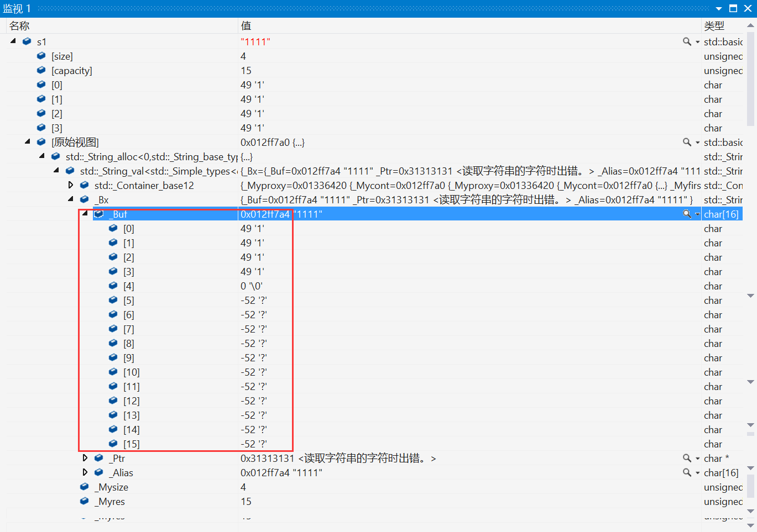Expand the std::_Container_base12 node

70,185
